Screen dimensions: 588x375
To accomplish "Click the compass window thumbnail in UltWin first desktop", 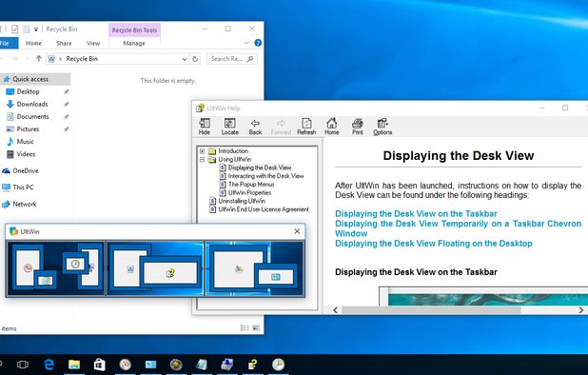I will click(x=29, y=267).
